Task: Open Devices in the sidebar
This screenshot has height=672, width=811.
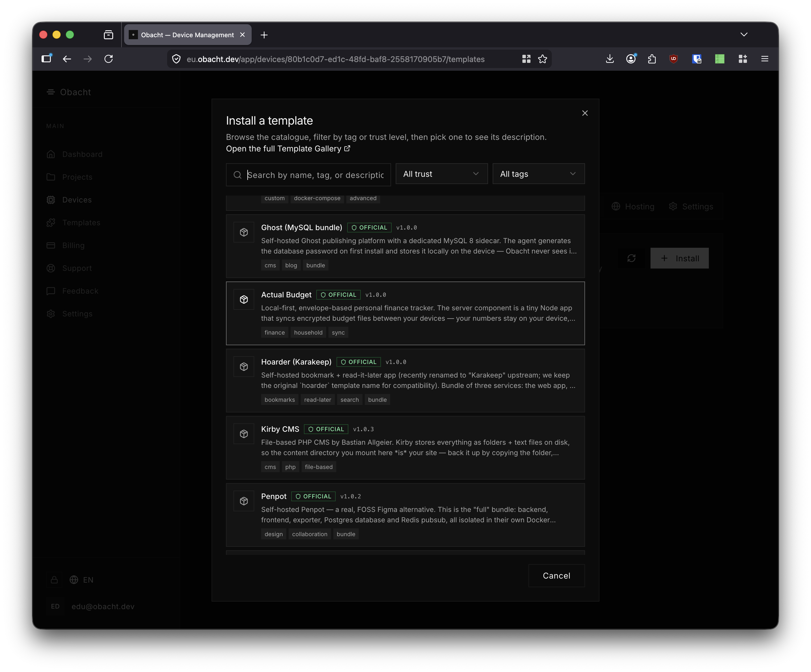Action: point(69,200)
